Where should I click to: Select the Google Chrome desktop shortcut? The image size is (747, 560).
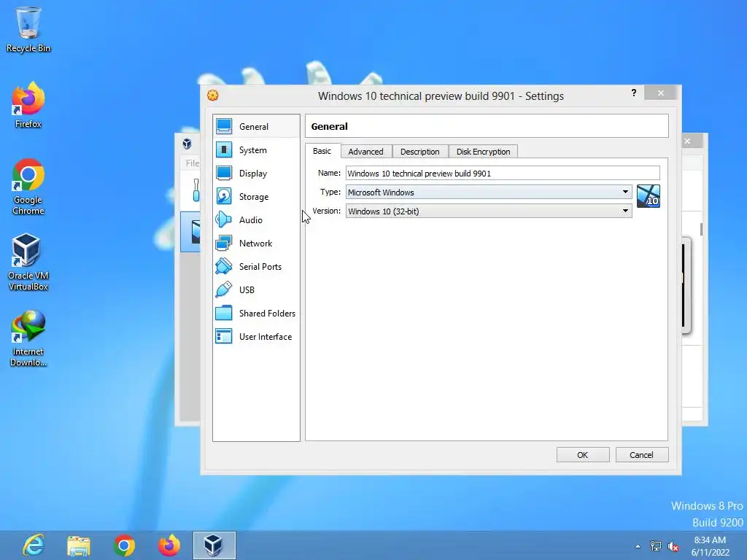28,187
